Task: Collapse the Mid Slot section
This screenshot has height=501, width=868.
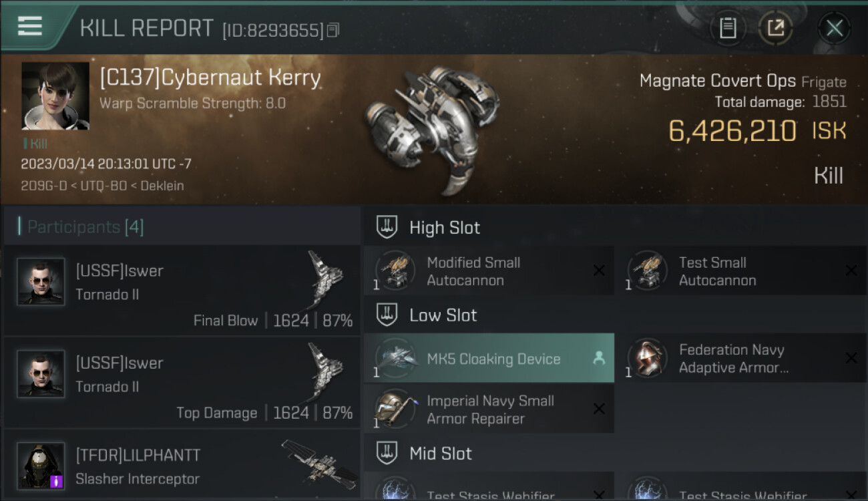Action: point(387,453)
